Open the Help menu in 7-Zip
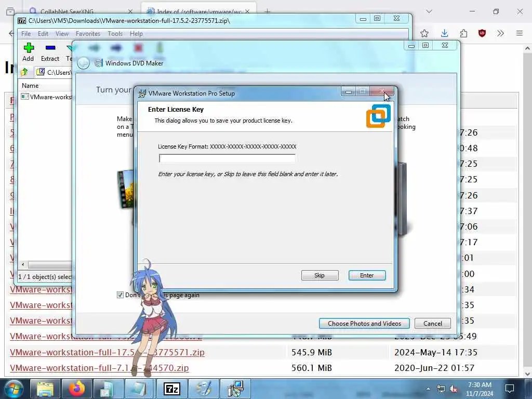The width and height of the screenshot is (532, 399). pos(136,34)
